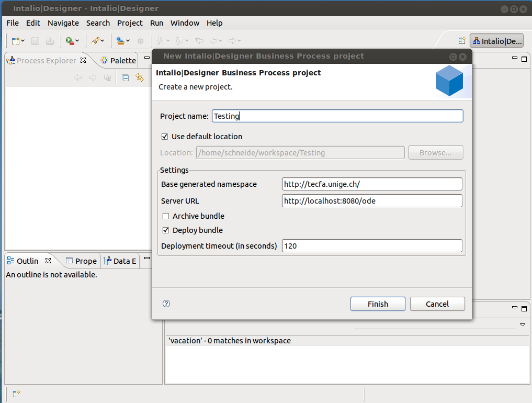Click the Finish button
This screenshot has width=532, height=403.
click(x=378, y=304)
